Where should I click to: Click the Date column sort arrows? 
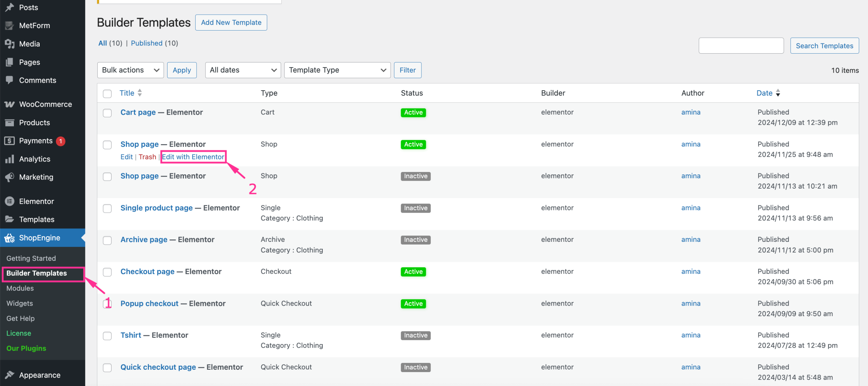pyautogui.click(x=778, y=93)
